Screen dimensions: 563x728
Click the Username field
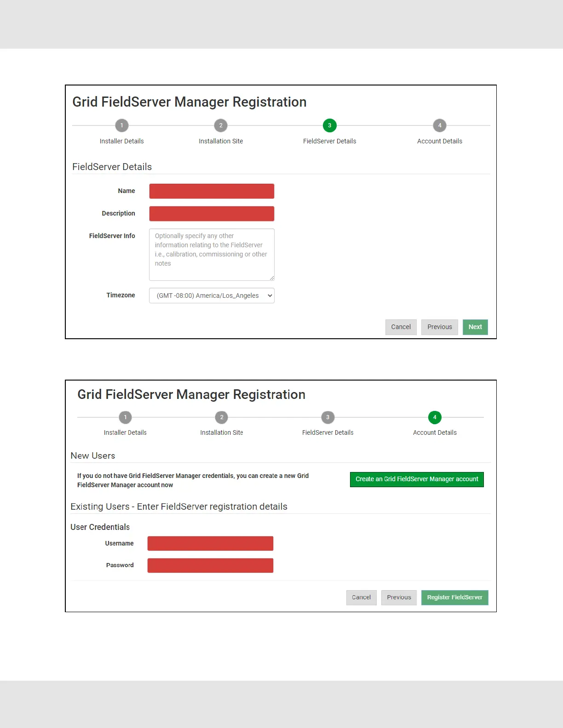[210, 543]
